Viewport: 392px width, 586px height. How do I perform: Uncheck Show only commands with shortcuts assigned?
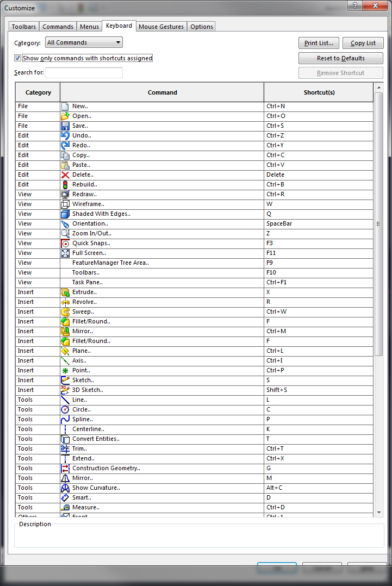point(17,58)
